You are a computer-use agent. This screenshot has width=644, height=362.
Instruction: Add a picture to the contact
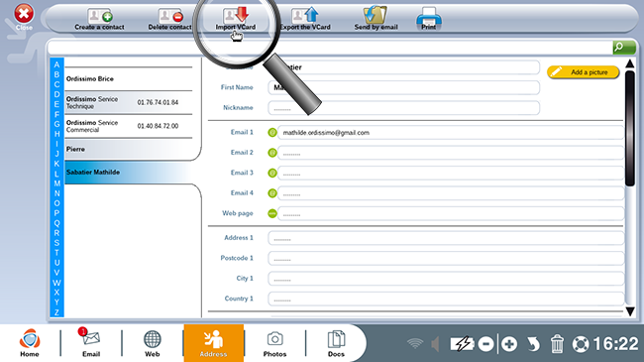point(583,72)
